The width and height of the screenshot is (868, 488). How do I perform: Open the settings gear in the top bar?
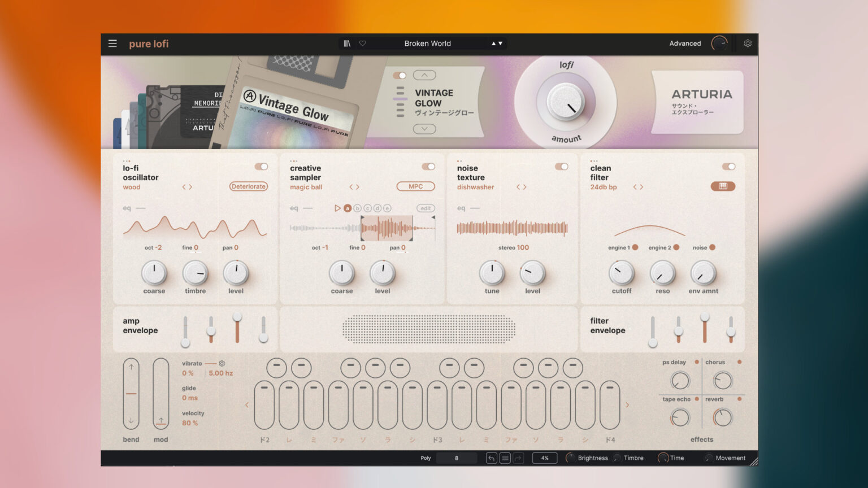747,43
